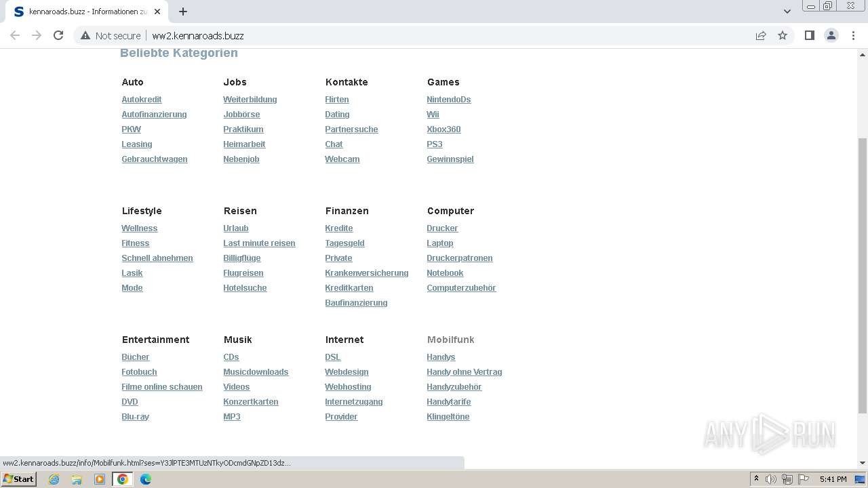Open the side panel icon

(809, 35)
